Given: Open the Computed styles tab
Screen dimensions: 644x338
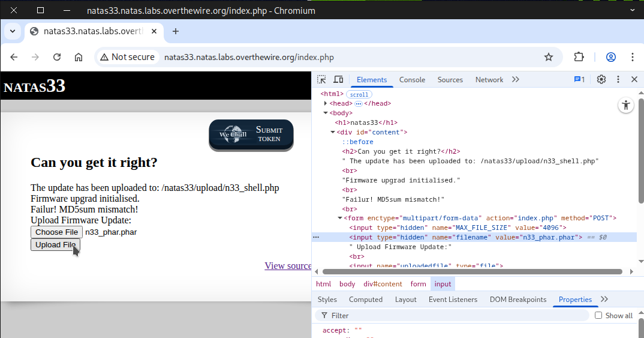Looking at the screenshot, I should click(366, 299).
